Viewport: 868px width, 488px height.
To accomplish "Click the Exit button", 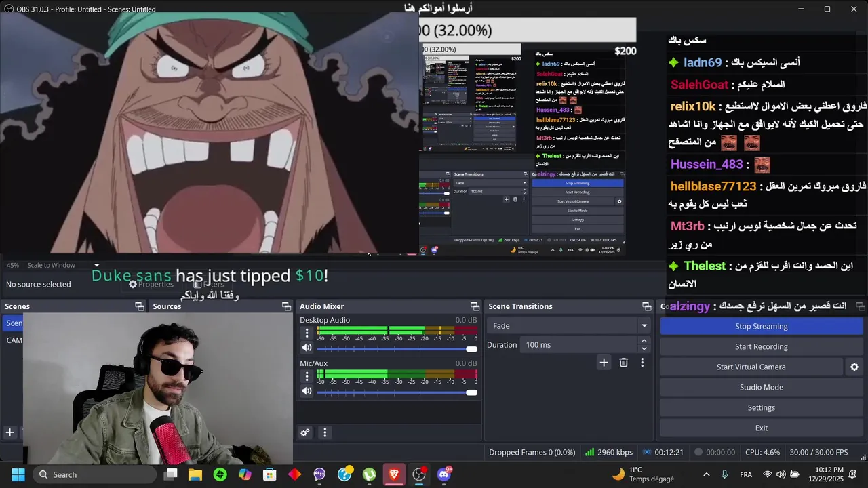I will pyautogui.click(x=761, y=428).
